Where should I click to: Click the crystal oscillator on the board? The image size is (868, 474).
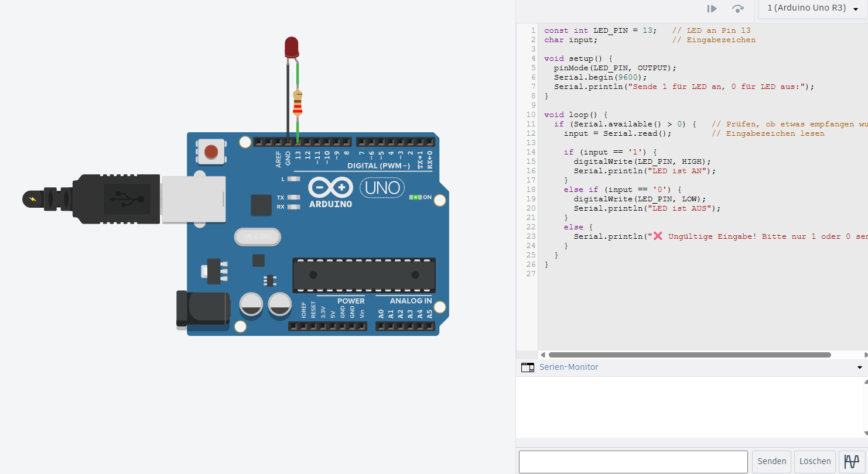coord(258,236)
